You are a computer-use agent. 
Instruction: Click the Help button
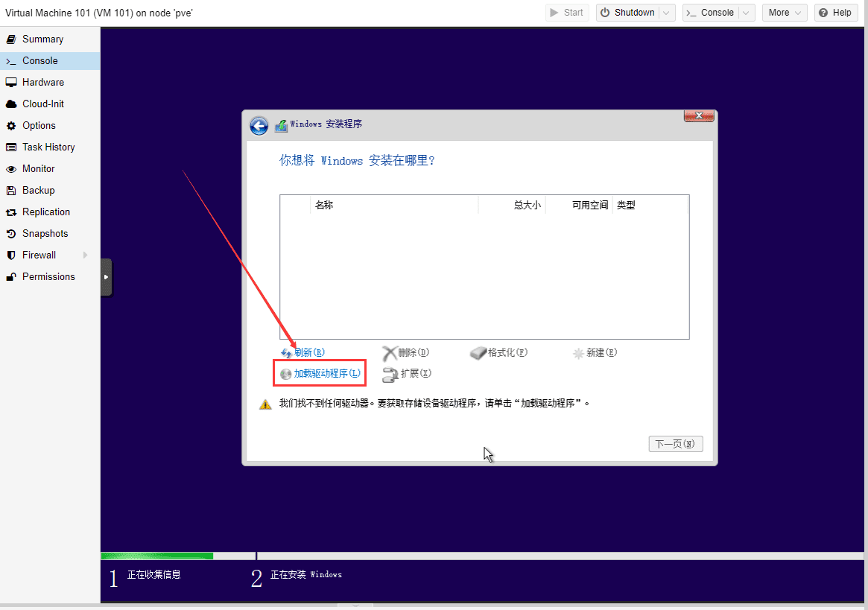pos(835,13)
